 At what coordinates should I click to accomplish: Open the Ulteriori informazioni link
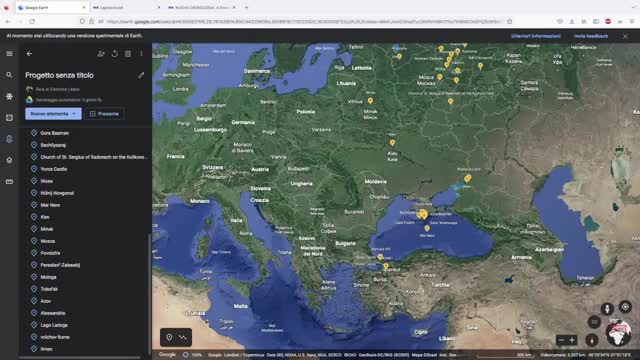coord(536,36)
